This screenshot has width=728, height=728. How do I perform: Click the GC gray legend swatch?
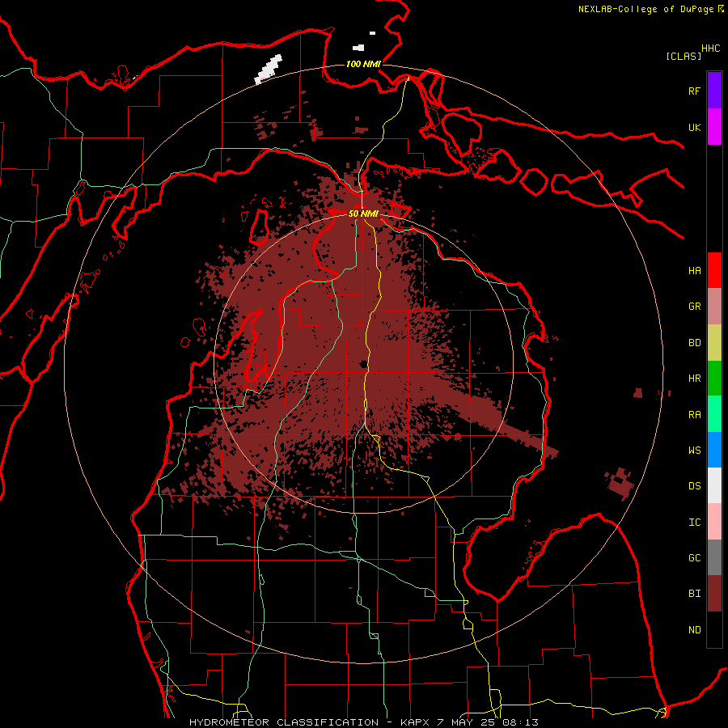coord(714,557)
